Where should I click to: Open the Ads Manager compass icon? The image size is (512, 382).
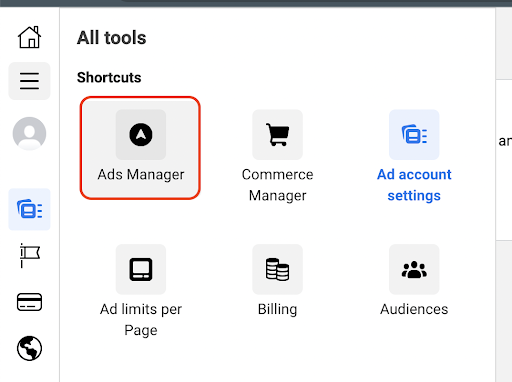tap(141, 135)
